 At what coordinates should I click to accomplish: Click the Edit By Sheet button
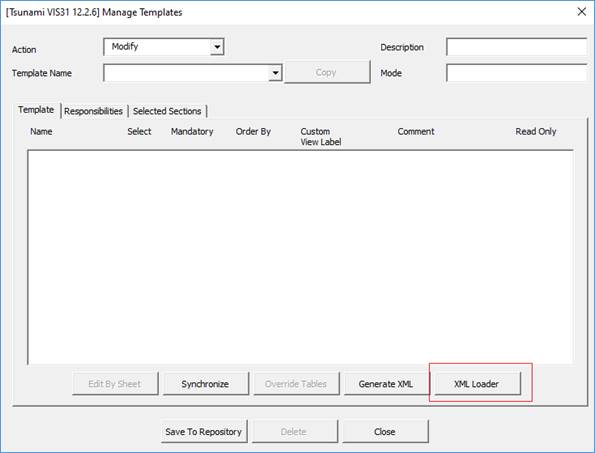pyautogui.click(x=115, y=384)
